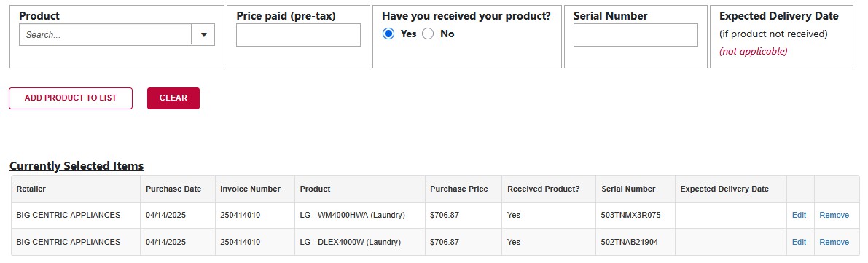
Task: Click the Received Product? column header
Action: click(x=543, y=189)
